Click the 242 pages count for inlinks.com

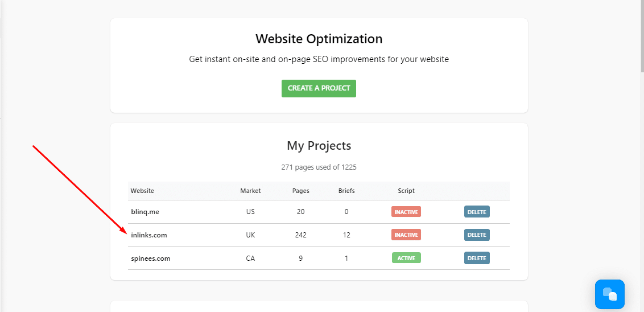300,235
